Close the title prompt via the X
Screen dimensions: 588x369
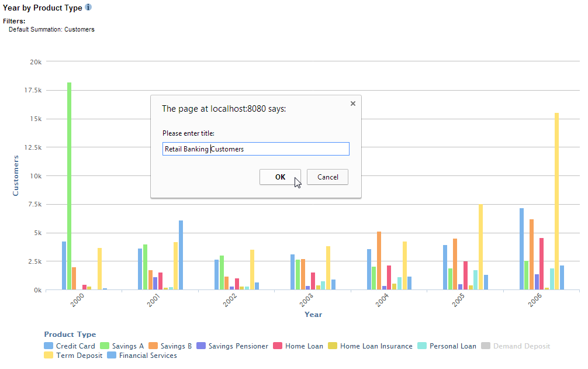pos(353,103)
